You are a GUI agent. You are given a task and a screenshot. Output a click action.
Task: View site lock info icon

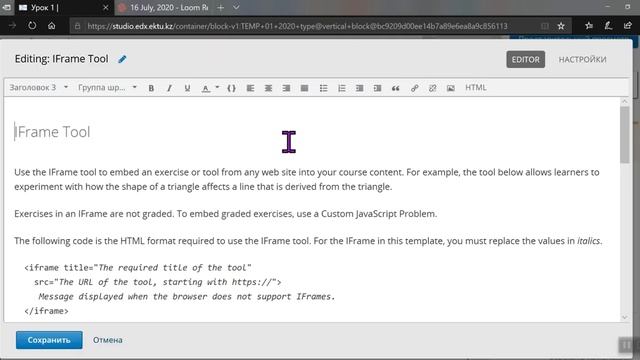point(77,26)
